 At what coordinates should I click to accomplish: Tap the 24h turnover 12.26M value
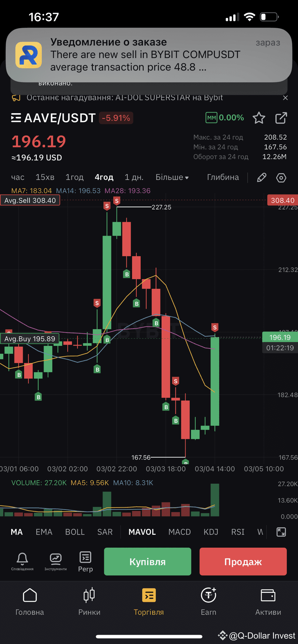(x=275, y=157)
